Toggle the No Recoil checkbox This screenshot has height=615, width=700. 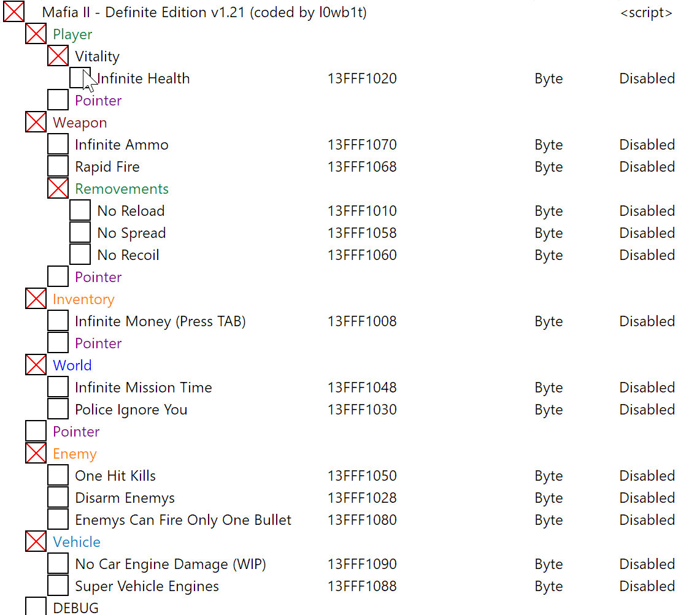80,255
